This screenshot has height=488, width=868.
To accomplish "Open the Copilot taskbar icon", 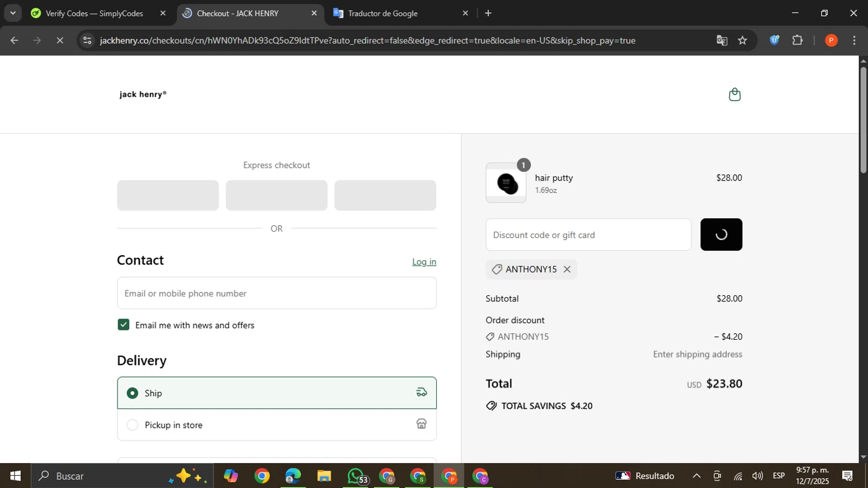I will coord(231,476).
